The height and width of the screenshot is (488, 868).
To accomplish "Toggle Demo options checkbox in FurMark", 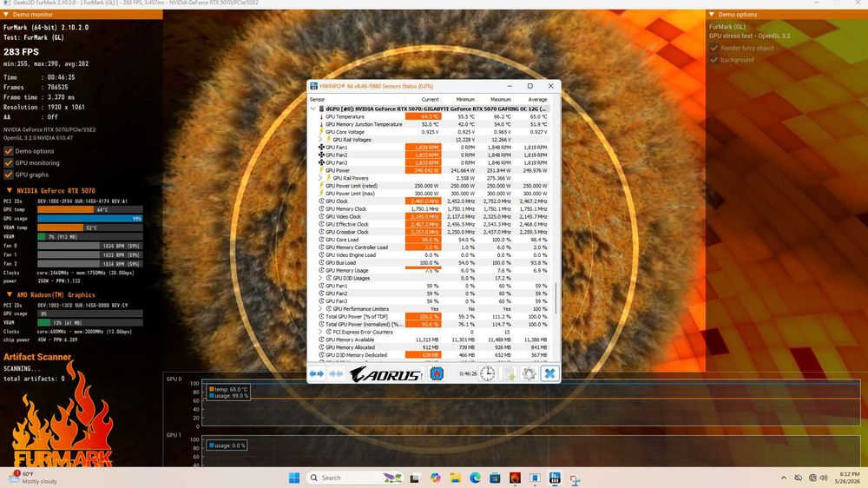I will click(9, 151).
